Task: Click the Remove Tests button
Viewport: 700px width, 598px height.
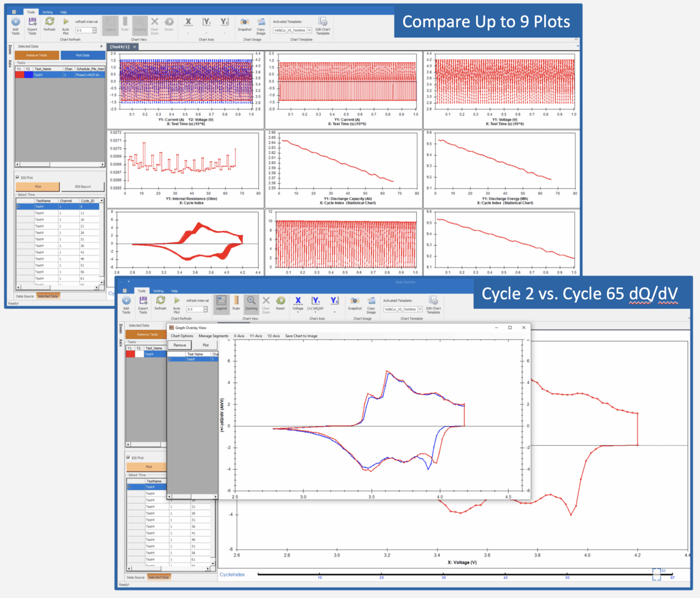Action: point(36,55)
